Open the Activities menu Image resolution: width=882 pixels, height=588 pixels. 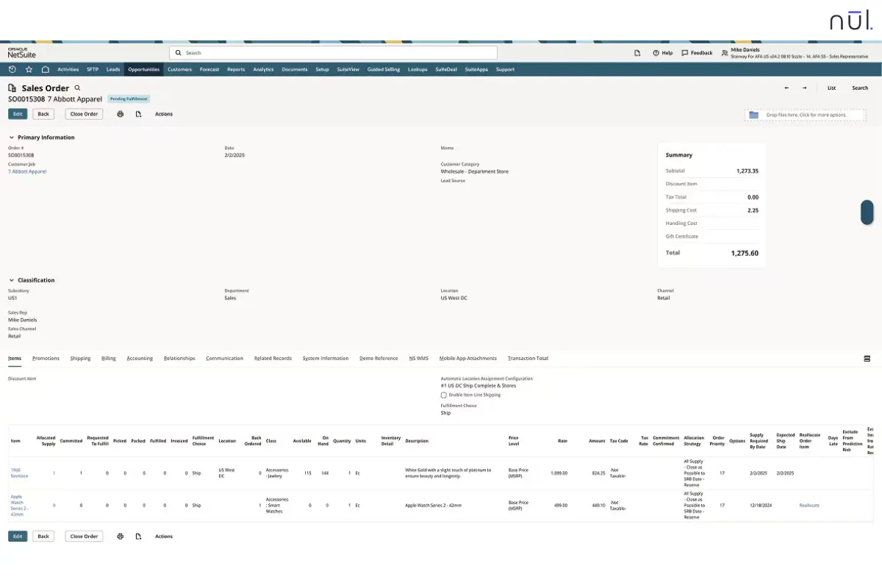[68, 69]
